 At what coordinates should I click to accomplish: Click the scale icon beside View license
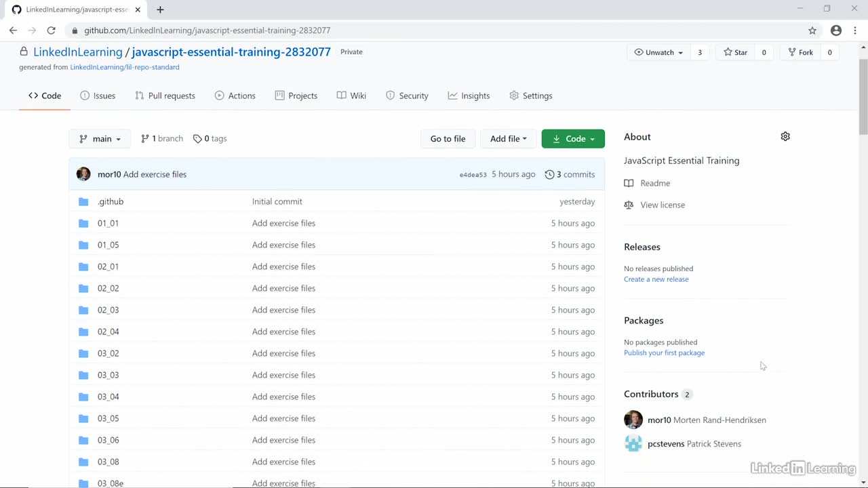point(629,205)
